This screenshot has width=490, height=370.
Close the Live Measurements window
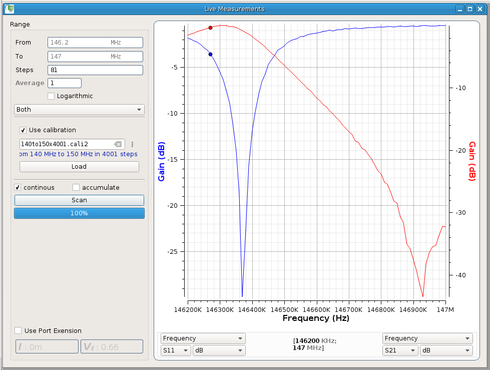tap(480, 9)
